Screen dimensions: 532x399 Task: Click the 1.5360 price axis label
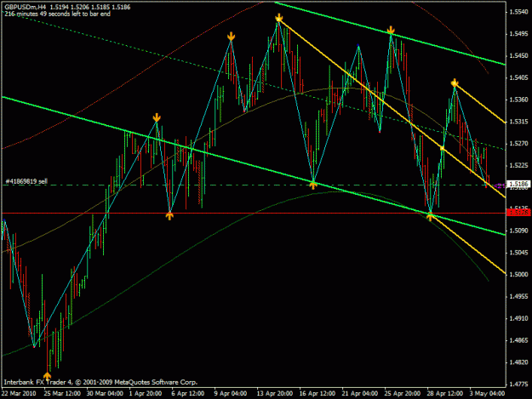tap(518, 100)
